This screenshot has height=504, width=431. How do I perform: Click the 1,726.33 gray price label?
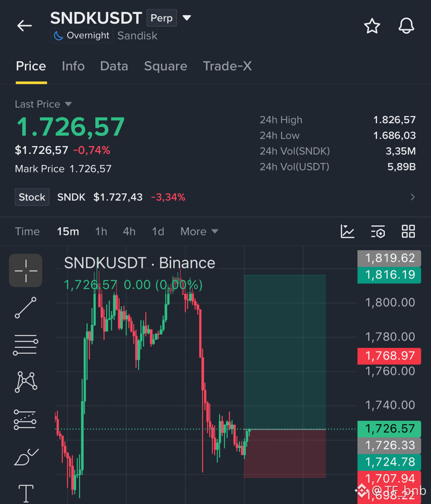389,446
